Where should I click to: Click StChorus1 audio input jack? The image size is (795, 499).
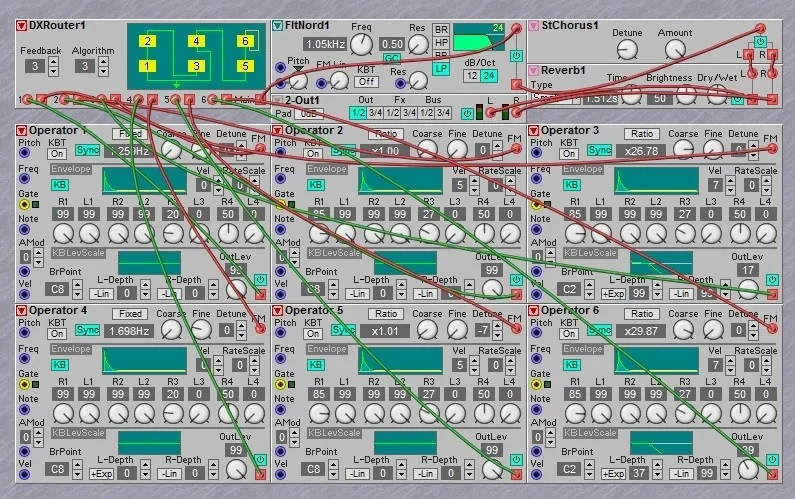pyautogui.click(x=760, y=28)
